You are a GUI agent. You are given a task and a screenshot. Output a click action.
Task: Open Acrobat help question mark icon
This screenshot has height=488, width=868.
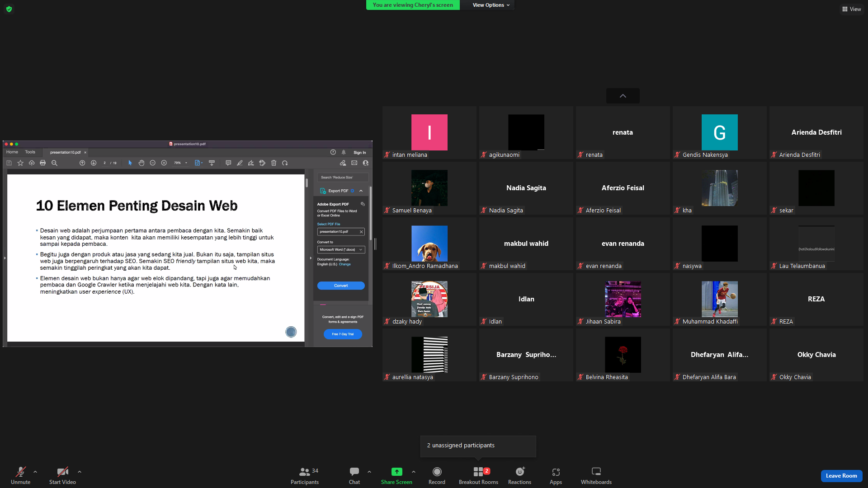point(333,152)
